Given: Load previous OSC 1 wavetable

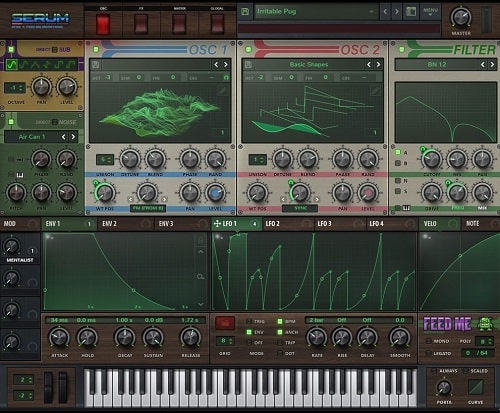Looking at the screenshot, I should coord(216,64).
